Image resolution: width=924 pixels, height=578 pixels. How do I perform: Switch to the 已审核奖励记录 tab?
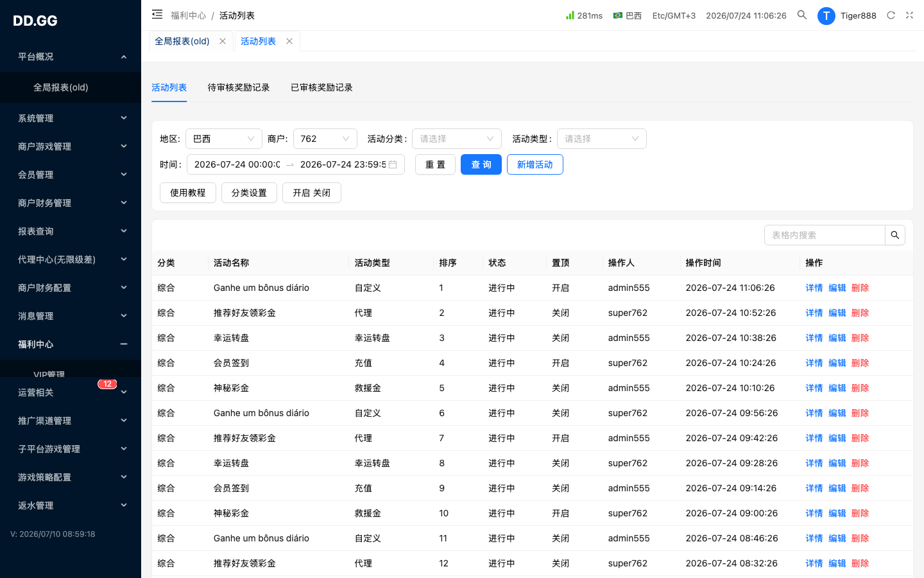click(x=321, y=87)
